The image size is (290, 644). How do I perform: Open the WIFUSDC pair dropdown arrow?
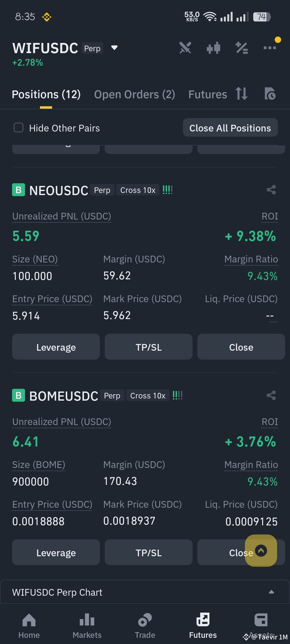114,48
